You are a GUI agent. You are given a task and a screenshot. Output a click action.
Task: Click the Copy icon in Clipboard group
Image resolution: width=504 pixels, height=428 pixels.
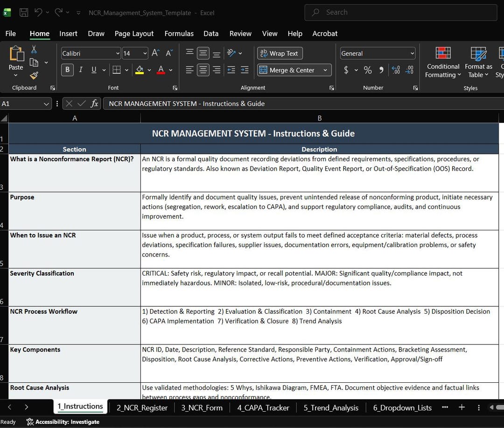click(34, 62)
